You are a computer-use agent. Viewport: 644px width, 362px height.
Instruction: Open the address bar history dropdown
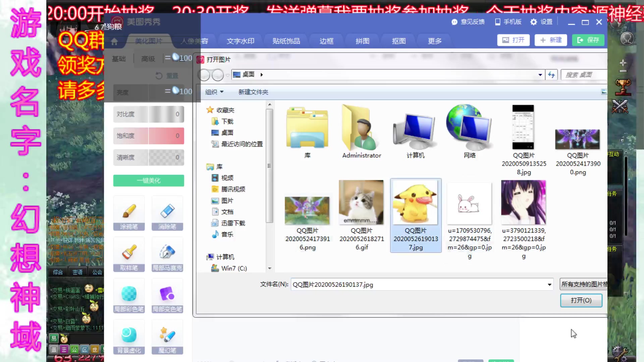click(x=540, y=75)
